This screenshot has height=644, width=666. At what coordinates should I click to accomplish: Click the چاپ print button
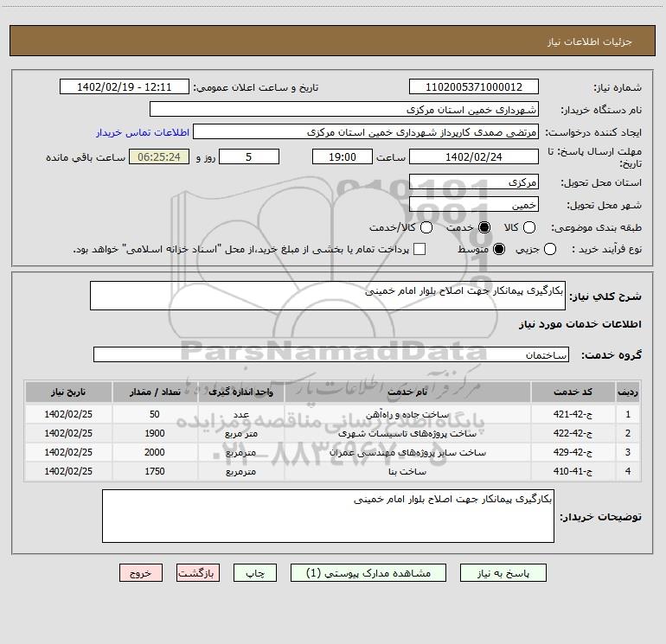(x=255, y=573)
